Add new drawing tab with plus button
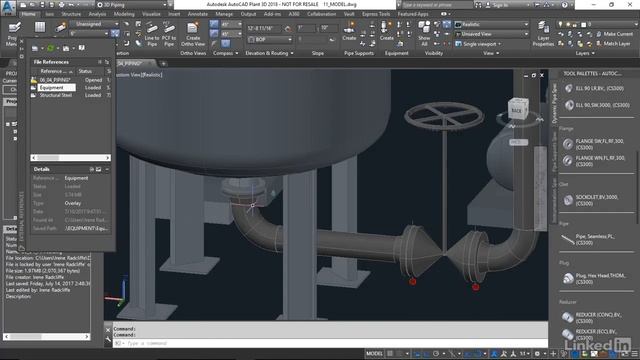The height and width of the screenshot is (360, 640). tap(163, 64)
